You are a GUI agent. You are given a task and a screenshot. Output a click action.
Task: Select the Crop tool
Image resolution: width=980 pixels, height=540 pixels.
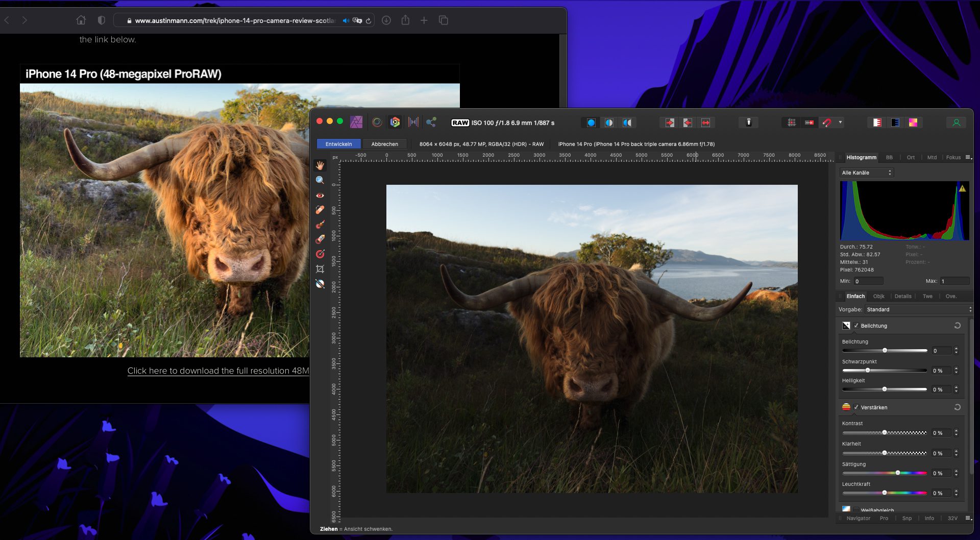(320, 269)
